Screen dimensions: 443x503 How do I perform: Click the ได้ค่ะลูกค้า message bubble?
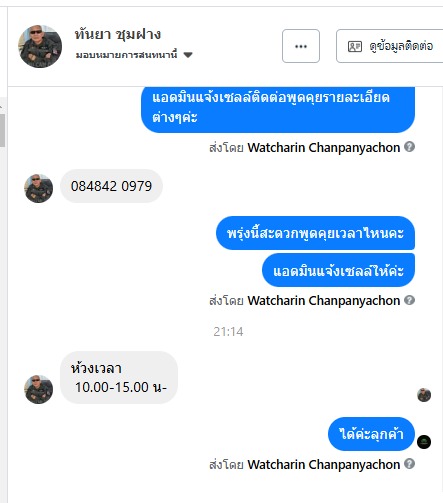(x=371, y=434)
